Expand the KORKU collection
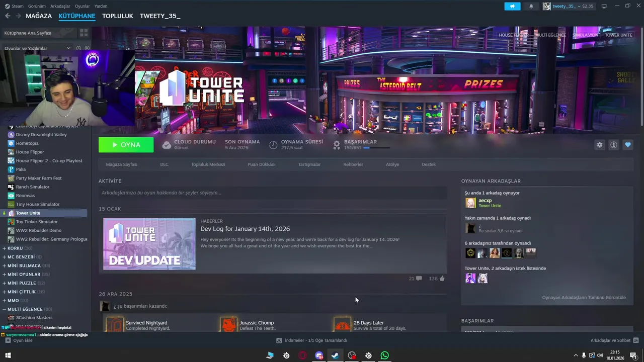Image resolution: width=644 pixels, height=362 pixels. [18, 248]
